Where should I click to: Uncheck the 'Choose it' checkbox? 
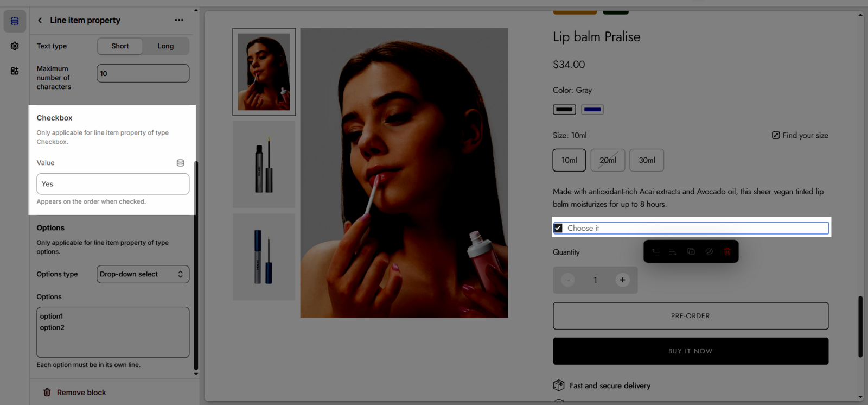tap(558, 228)
